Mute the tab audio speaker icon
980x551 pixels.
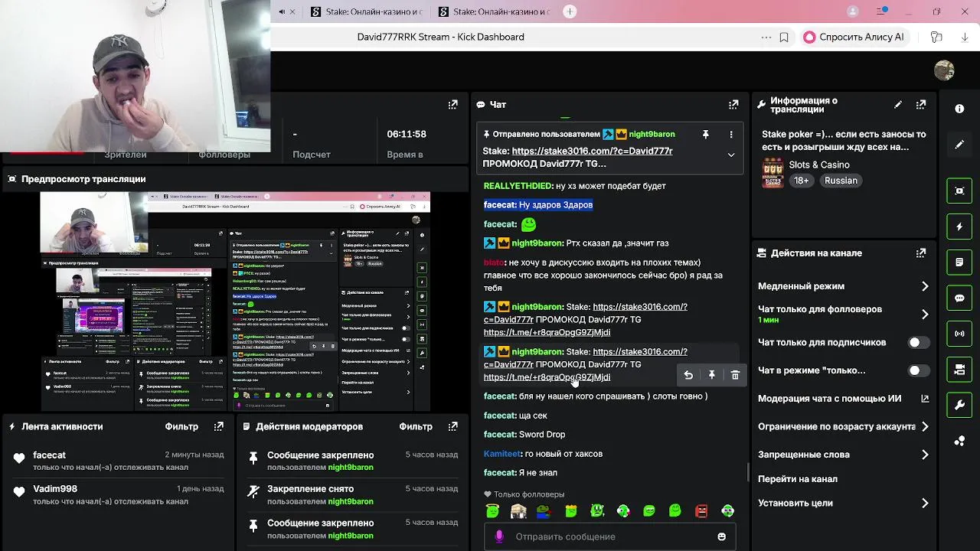(x=282, y=11)
